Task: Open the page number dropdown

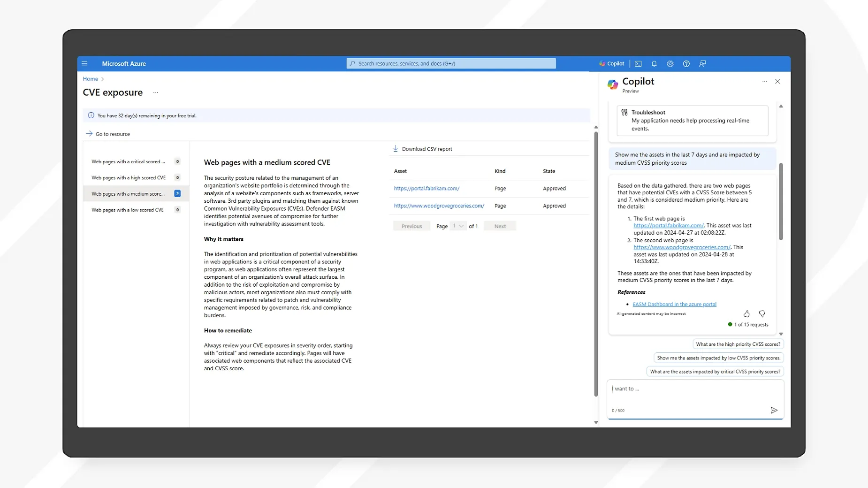Action: click(x=457, y=226)
